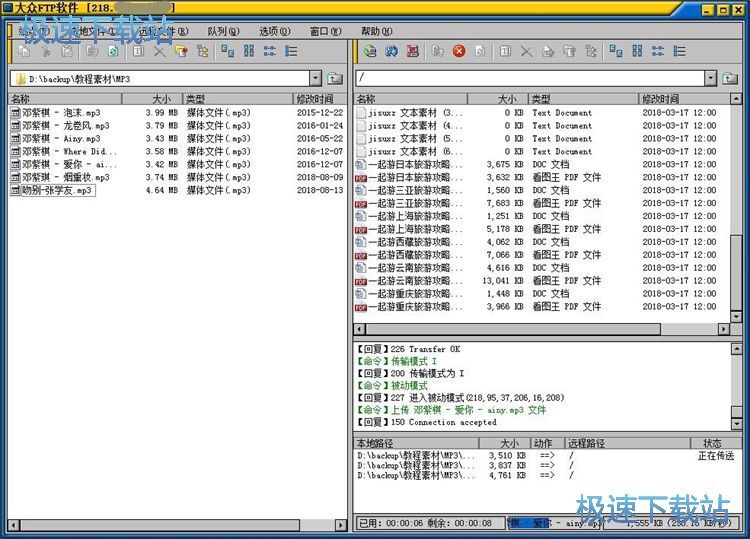Switch remote pane to details view
750x539 pixels.
[x=680, y=51]
